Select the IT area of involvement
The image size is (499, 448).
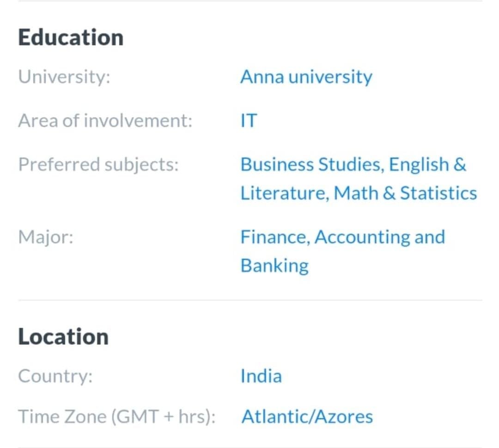click(x=249, y=121)
